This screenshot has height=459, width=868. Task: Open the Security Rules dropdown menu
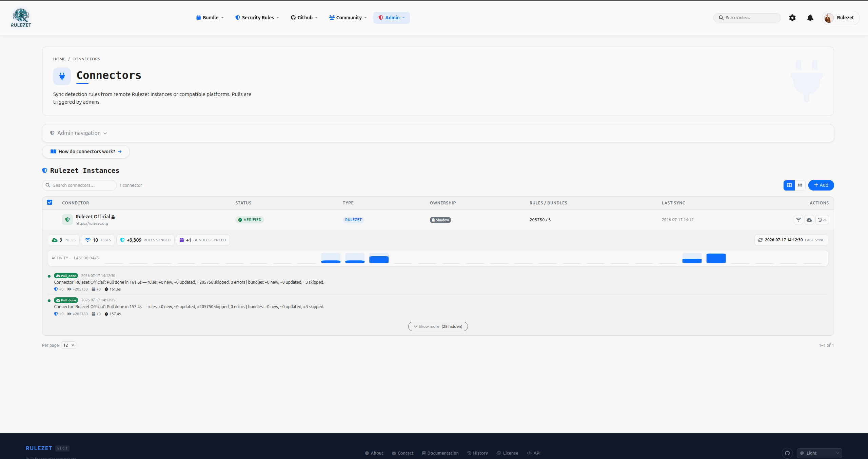click(x=257, y=18)
